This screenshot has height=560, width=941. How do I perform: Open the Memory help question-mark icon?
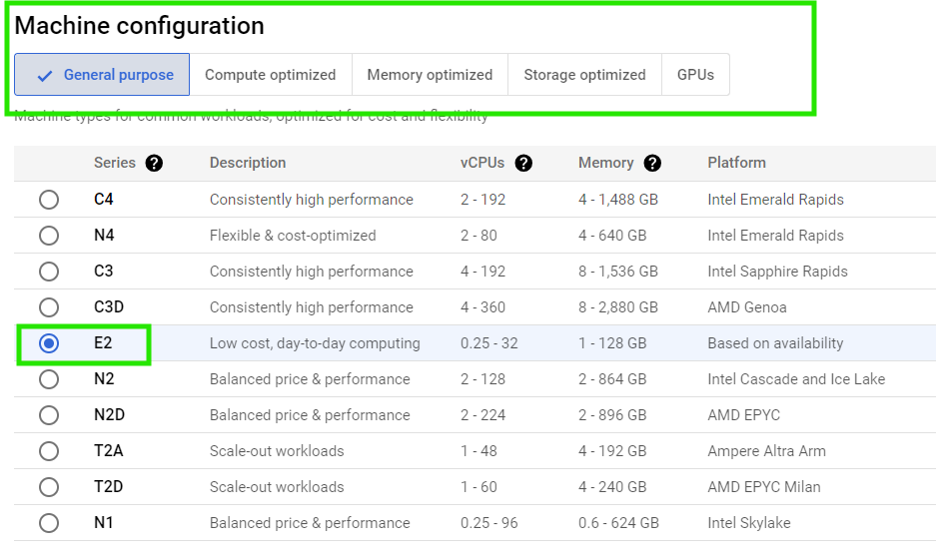point(652,163)
